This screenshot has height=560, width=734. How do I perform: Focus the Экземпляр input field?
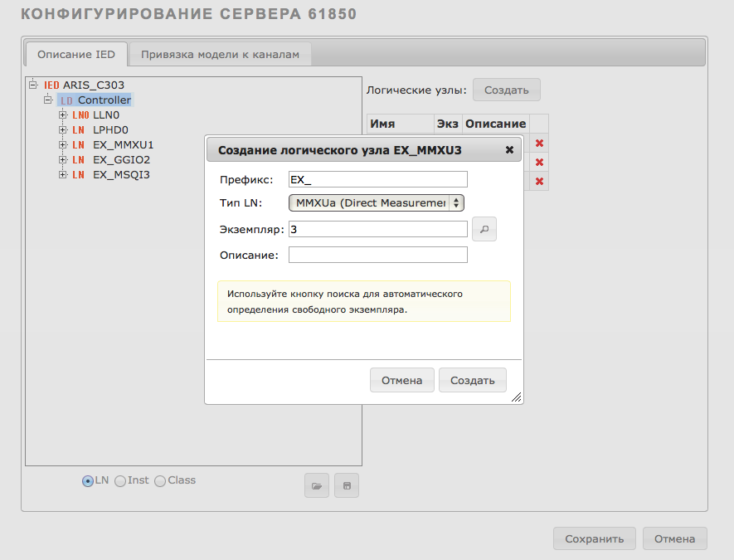tap(377, 229)
